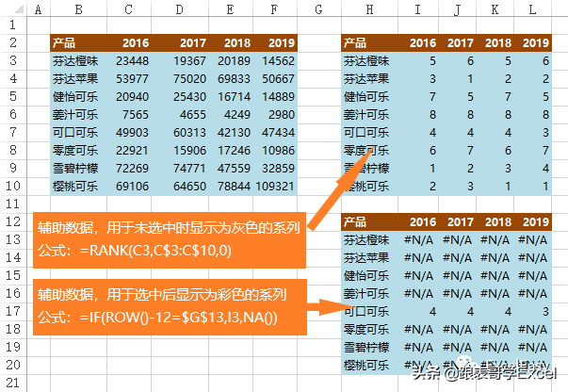Select column B header
The height and width of the screenshot is (392, 568).
pyautogui.click(x=78, y=8)
